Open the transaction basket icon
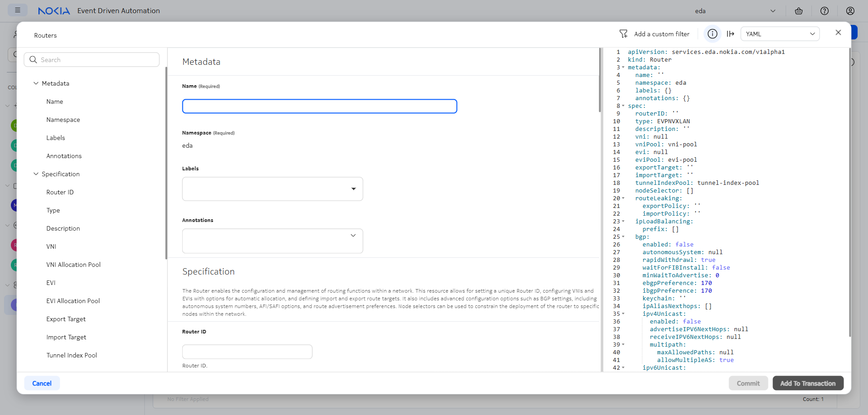 [x=799, y=11]
